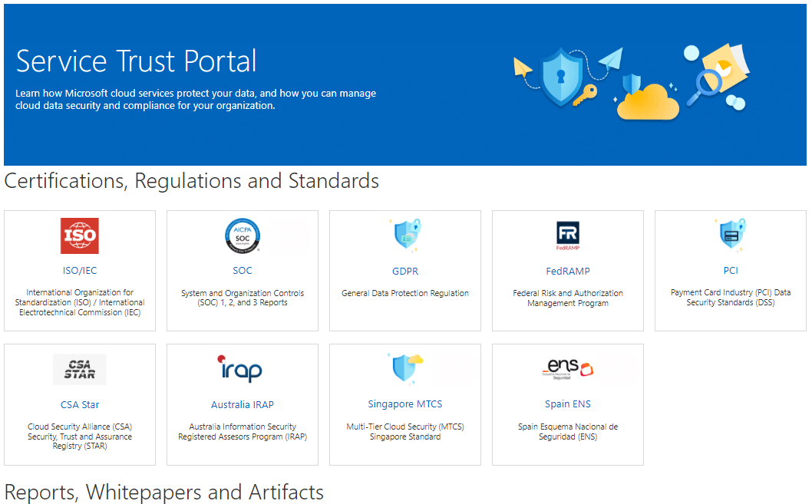Open the ISO/IEC link
Image resolution: width=812 pixels, height=504 pixels.
80,271
